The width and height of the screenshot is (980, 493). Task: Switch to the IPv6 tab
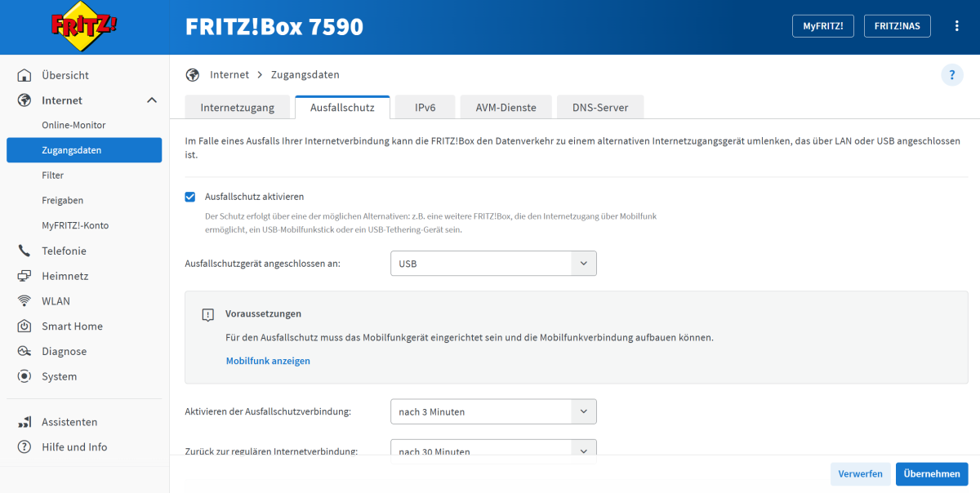425,108
